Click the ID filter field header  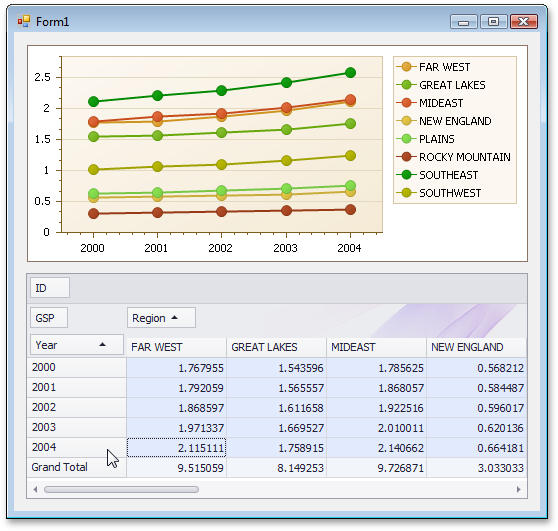[50, 288]
